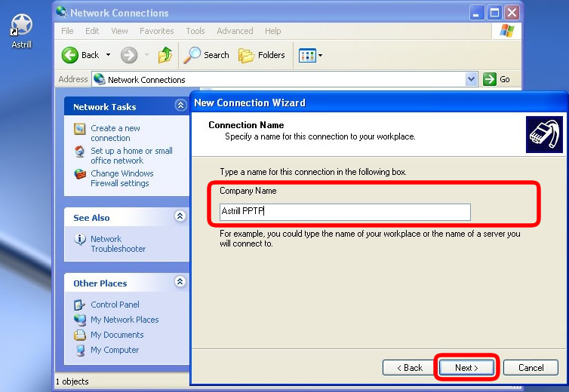569x392 pixels.
Task: Open Back button history dropdown arrow
Action: 108,55
